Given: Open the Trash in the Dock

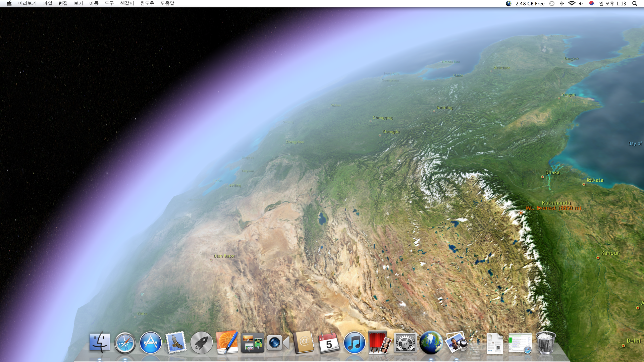Looking at the screenshot, I should tap(546, 343).
